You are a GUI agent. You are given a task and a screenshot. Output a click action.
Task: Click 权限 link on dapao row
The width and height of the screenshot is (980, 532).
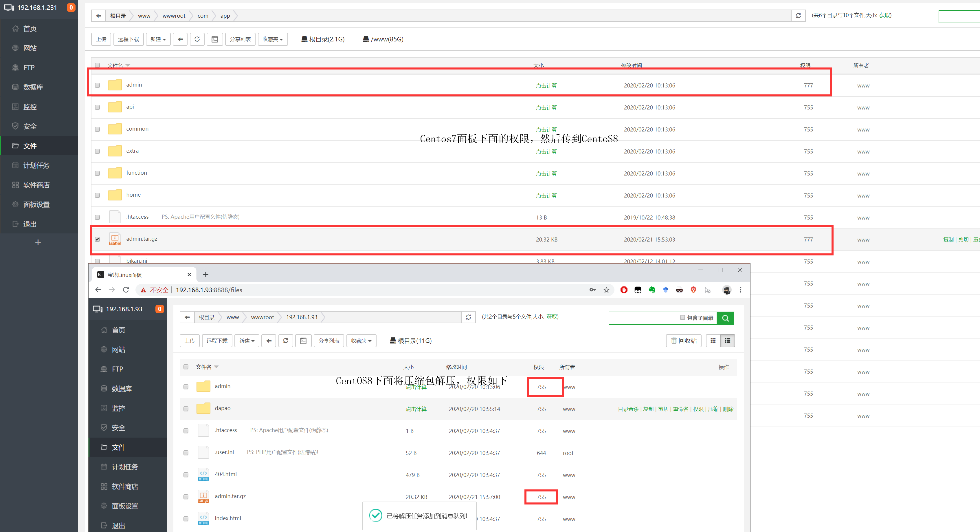(x=698, y=409)
